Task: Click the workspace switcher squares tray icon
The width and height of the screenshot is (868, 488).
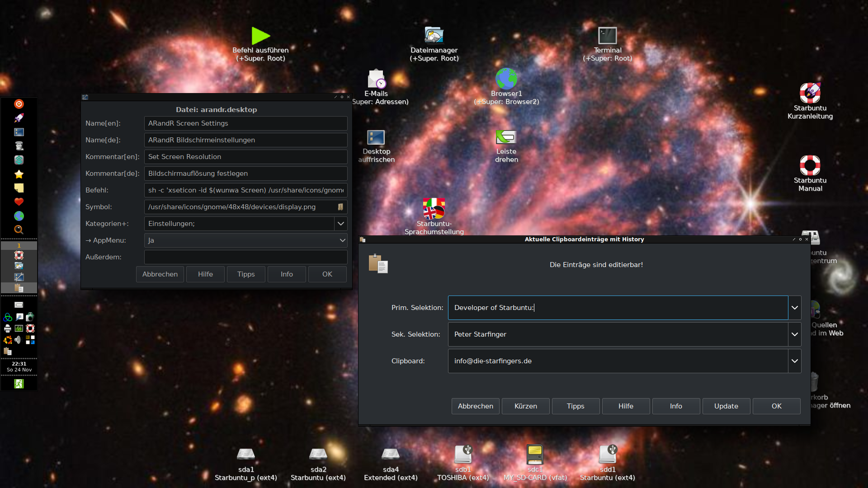Action: (x=30, y=340)
